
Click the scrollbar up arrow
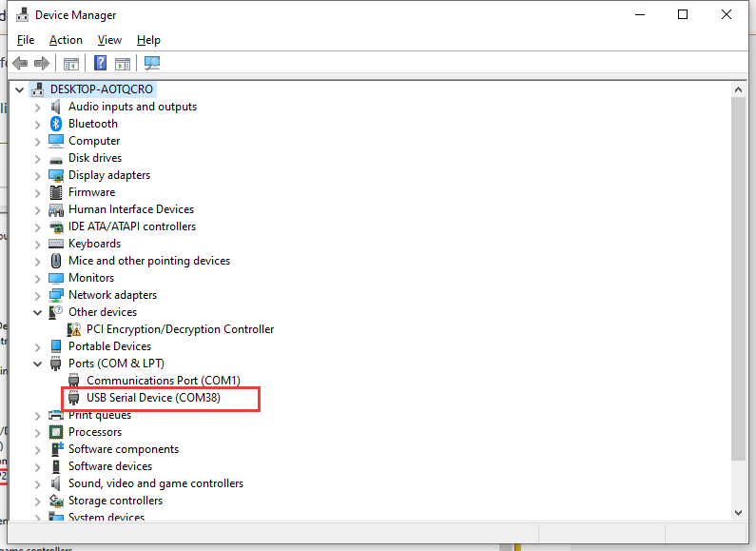coord(738,89)
